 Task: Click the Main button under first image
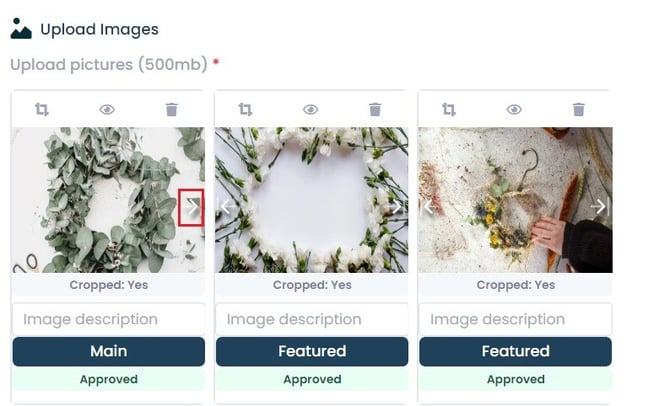click(x=108, y=352)
